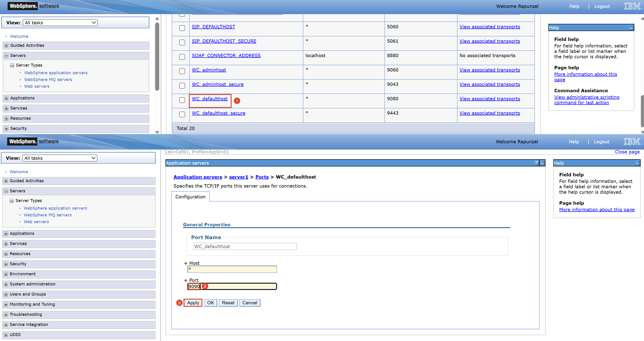Check the WC_defaulthost_secure row checkbox
Screen dimensions: 644x341
(x=182, y=114)
